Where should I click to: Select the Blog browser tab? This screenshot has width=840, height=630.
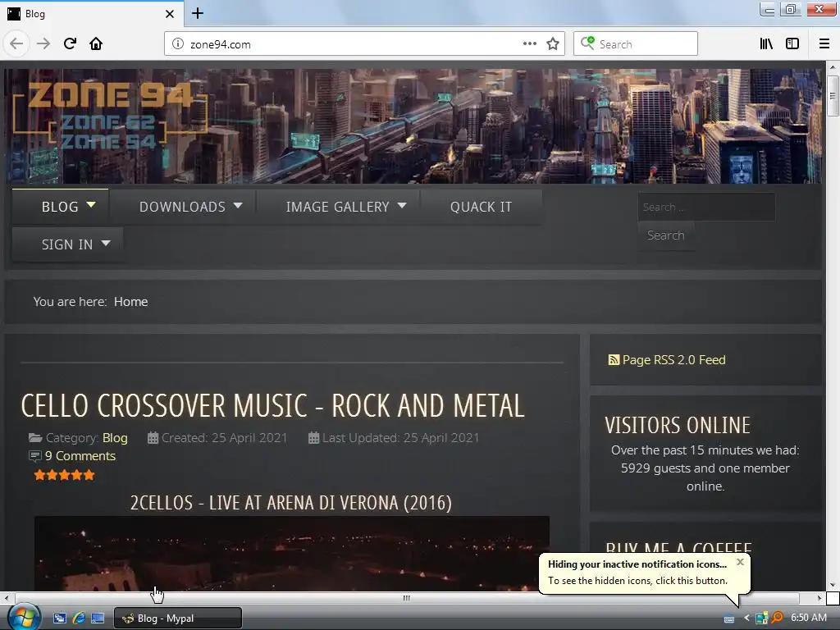[91, 14]
